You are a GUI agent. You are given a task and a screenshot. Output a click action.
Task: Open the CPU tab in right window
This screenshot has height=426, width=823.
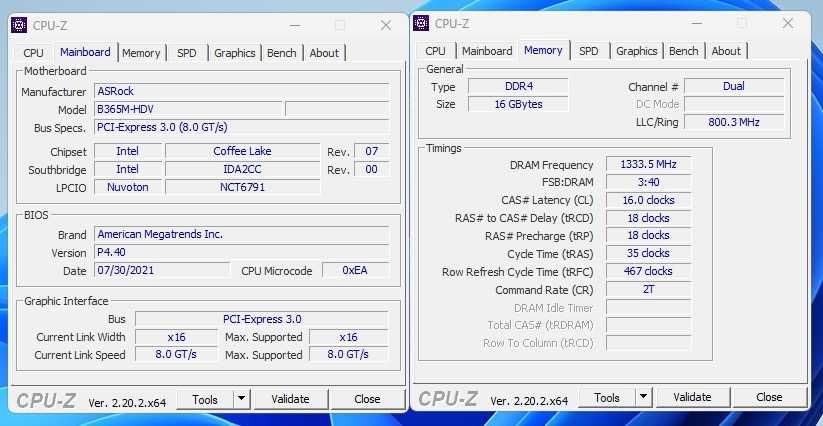[x=436, y=51]
